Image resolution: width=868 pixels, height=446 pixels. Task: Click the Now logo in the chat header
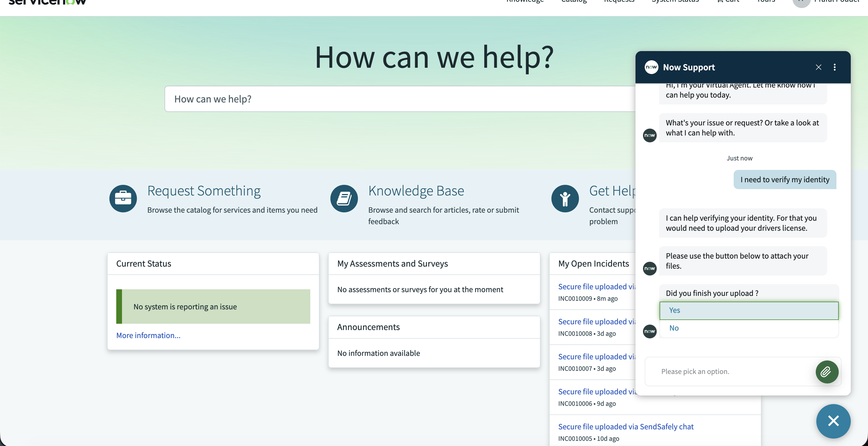tap(651, 67)
